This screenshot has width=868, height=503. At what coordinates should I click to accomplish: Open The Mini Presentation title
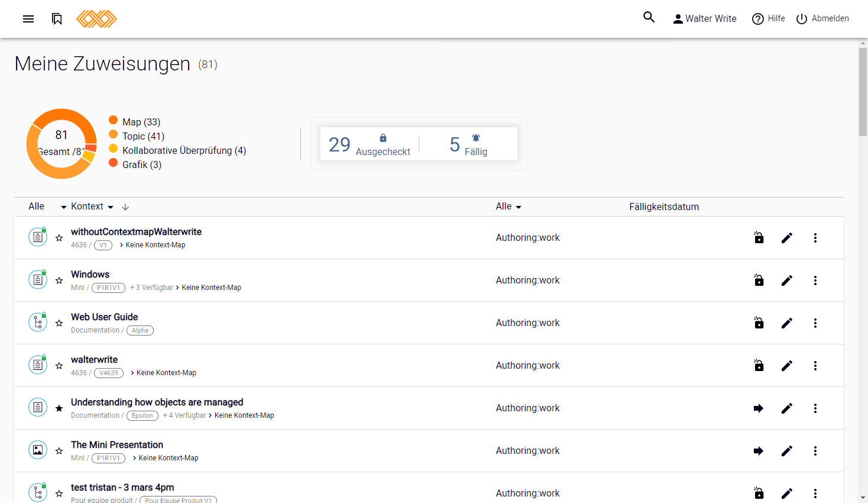(x=116, y=445)
